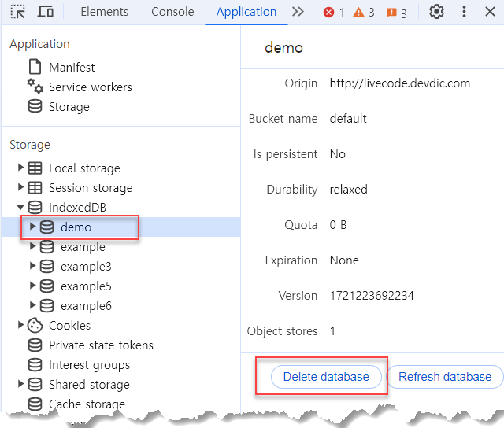Expand the Cookies tree node

click(21, 326)
